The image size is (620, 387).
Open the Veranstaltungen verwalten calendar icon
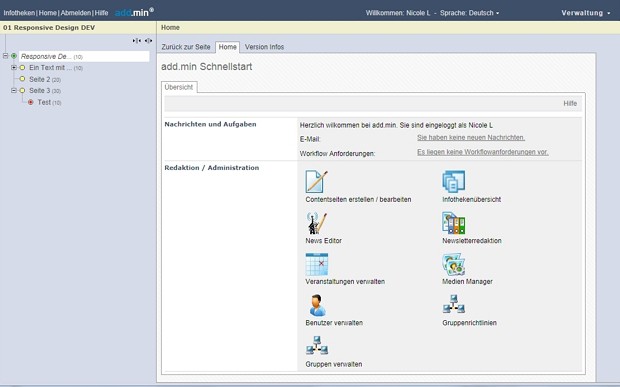tap(316, 264)
